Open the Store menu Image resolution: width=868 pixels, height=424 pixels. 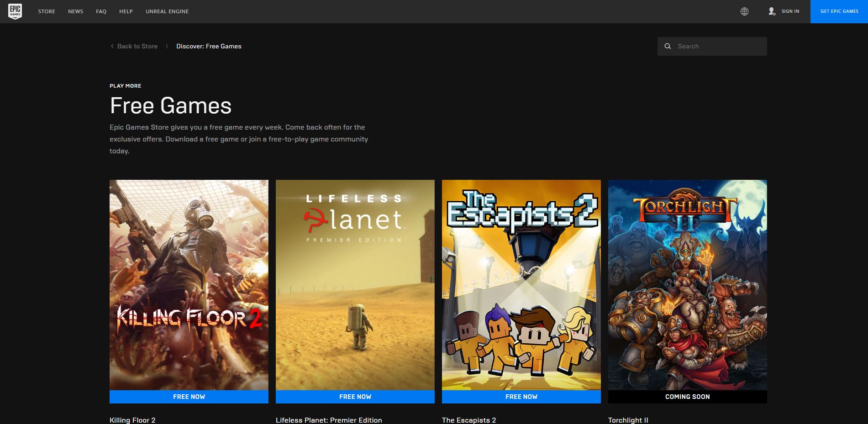click(47, 11)
